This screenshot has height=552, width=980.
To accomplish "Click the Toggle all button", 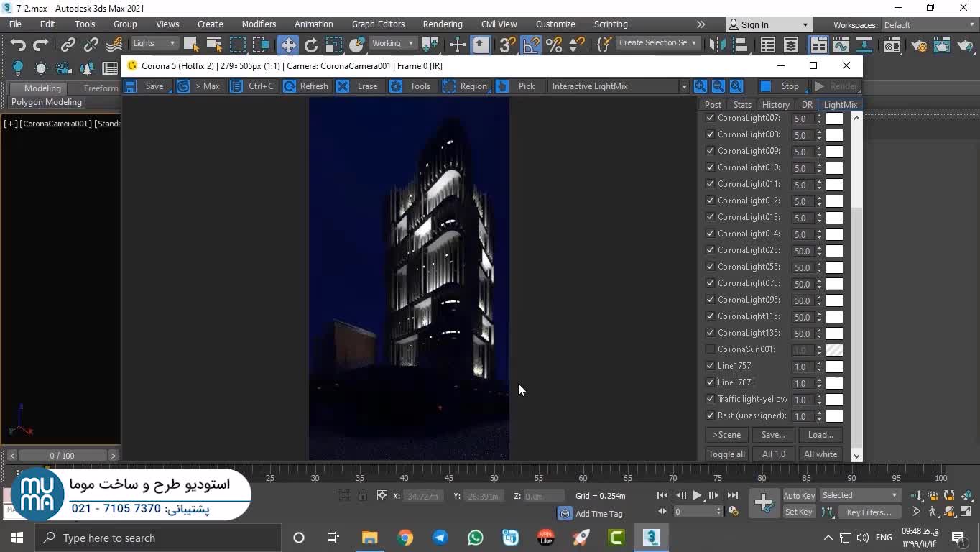I will pos(726,454).
